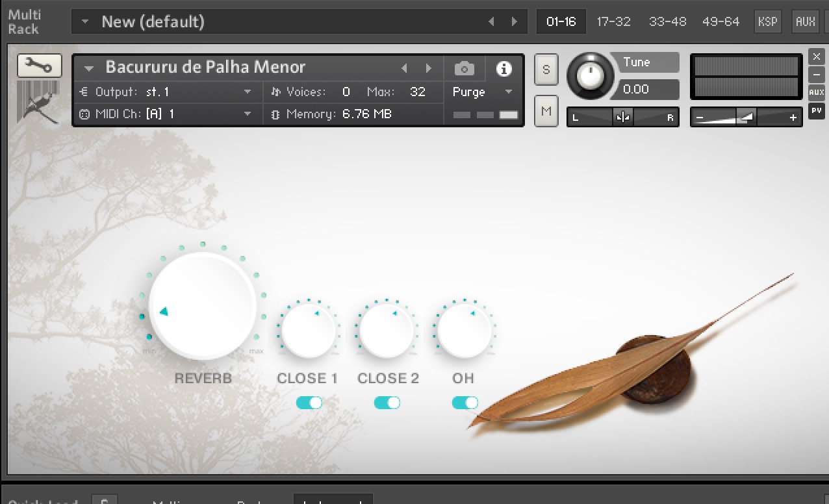Click the PV button on instrument header
The image size is (829, 504).
point(816,111)
